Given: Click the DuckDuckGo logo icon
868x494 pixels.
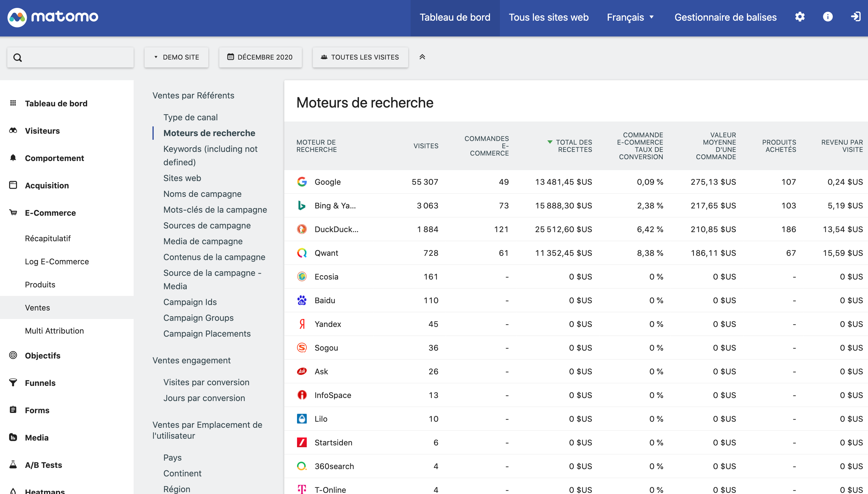Looking at the screenshot, I should [302, 229].
